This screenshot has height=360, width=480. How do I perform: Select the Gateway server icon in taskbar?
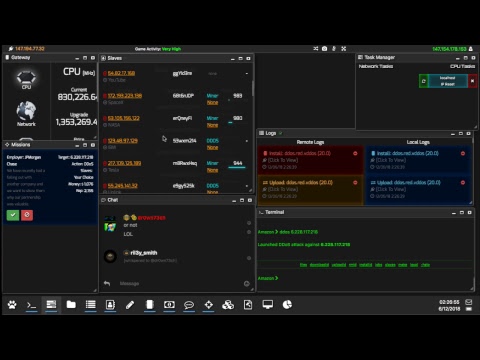tap(51, 304)
